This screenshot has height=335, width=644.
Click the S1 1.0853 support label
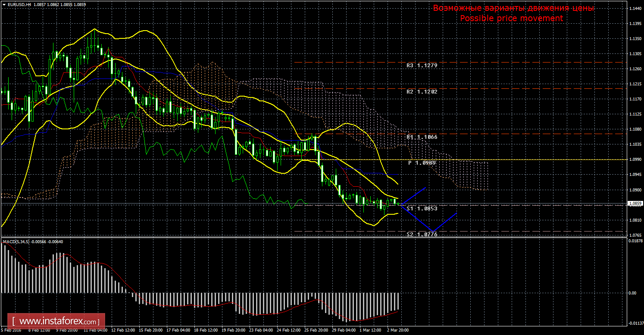[x=422, y=208]
